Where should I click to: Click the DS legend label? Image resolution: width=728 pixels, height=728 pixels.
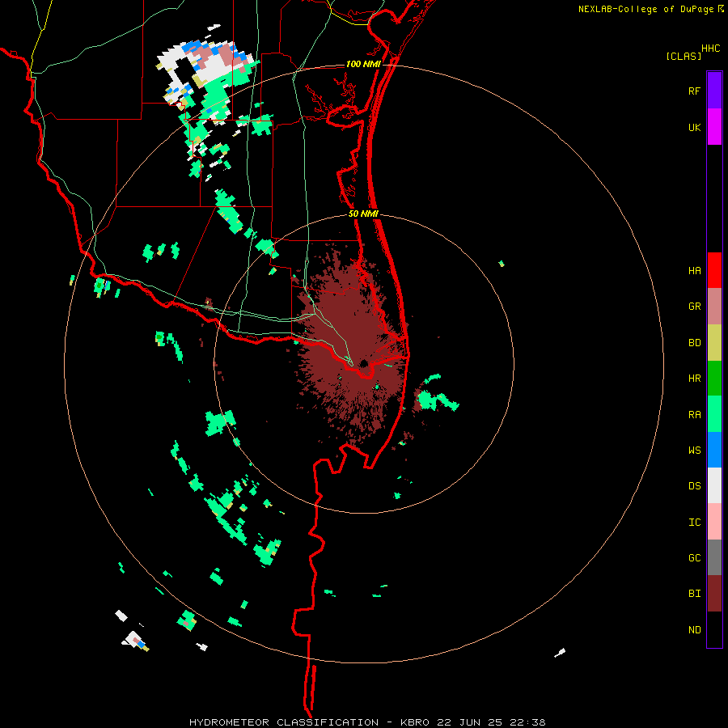pyautogui.click(x=694, y=486)
